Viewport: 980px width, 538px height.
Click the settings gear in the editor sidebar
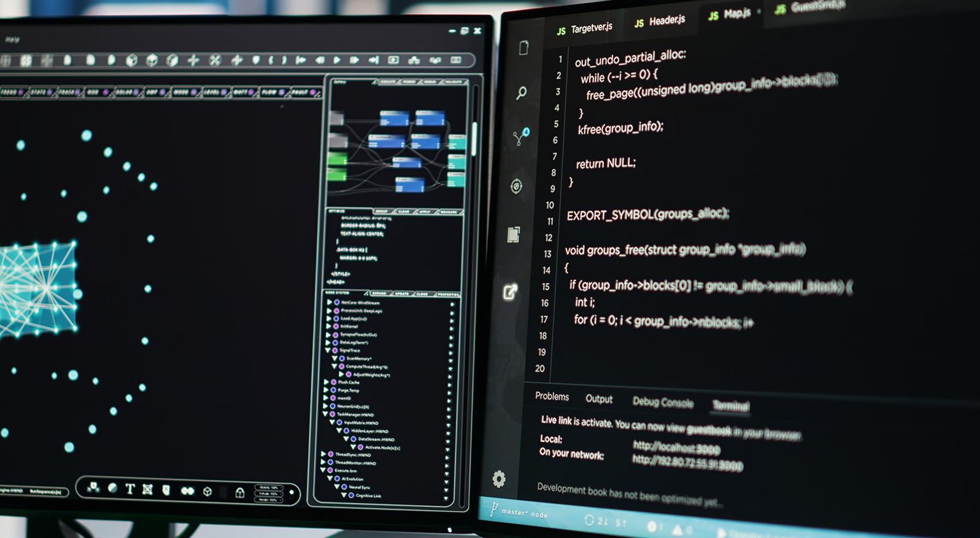pos(499,479)
